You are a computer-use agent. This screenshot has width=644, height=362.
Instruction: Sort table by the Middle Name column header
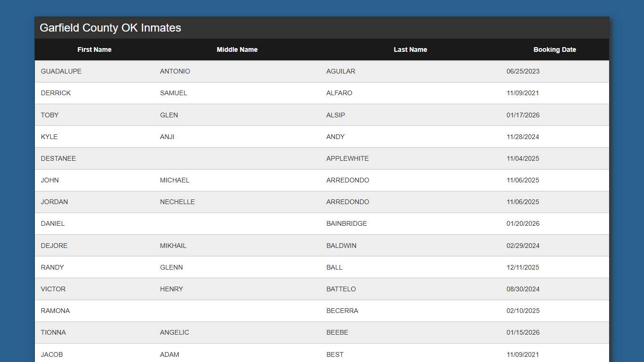pos(237,49)
